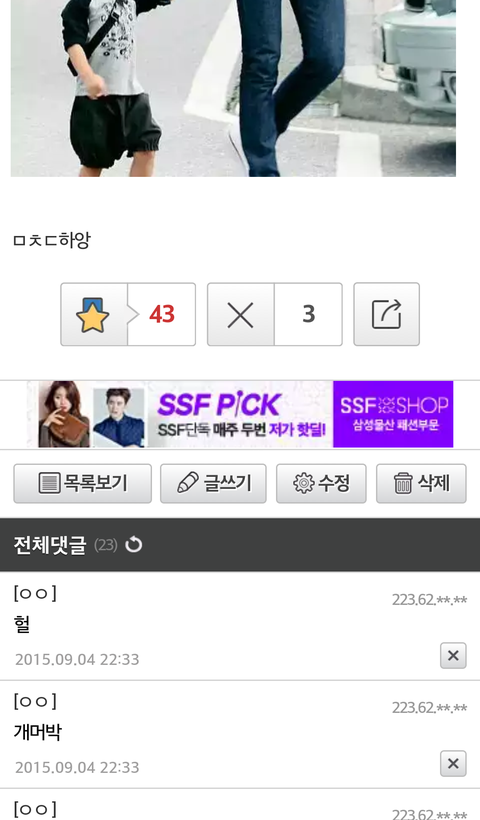480x820 pixels.
Task: Delete the '헐' comment
Action: (x=453, y=655)
